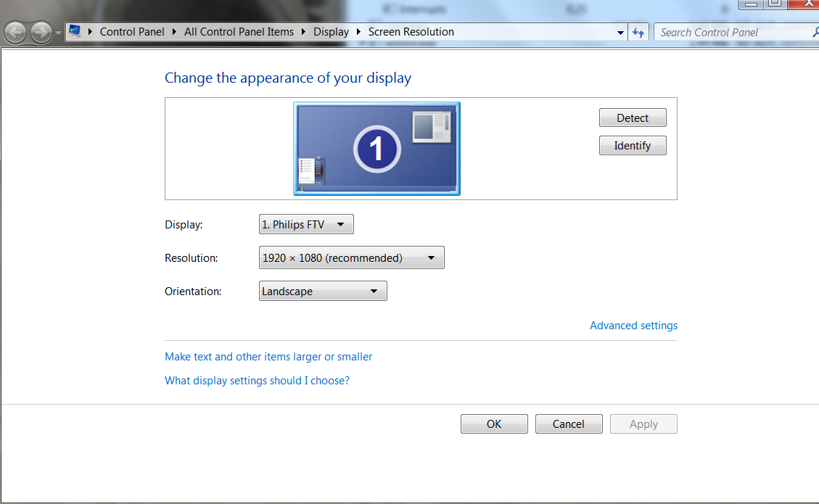Expand arrow after All Control Panel Items
The width and height of the screenshot is (819, 504).
coord(303,32)
